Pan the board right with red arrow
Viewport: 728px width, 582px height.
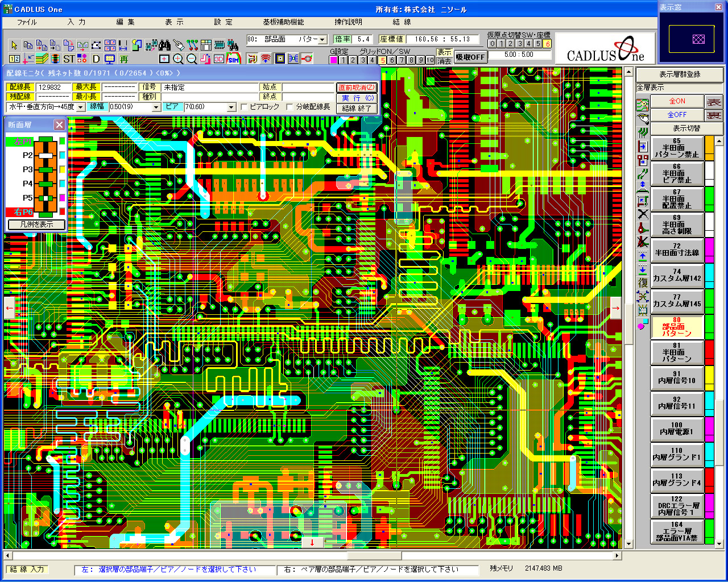615,308
